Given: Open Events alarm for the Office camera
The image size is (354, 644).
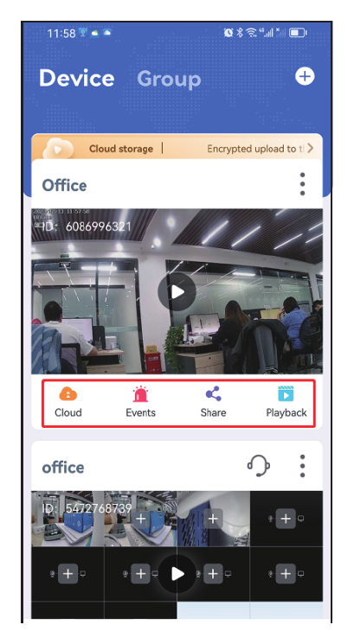Looking at the screenshot, I should [140, 402].
